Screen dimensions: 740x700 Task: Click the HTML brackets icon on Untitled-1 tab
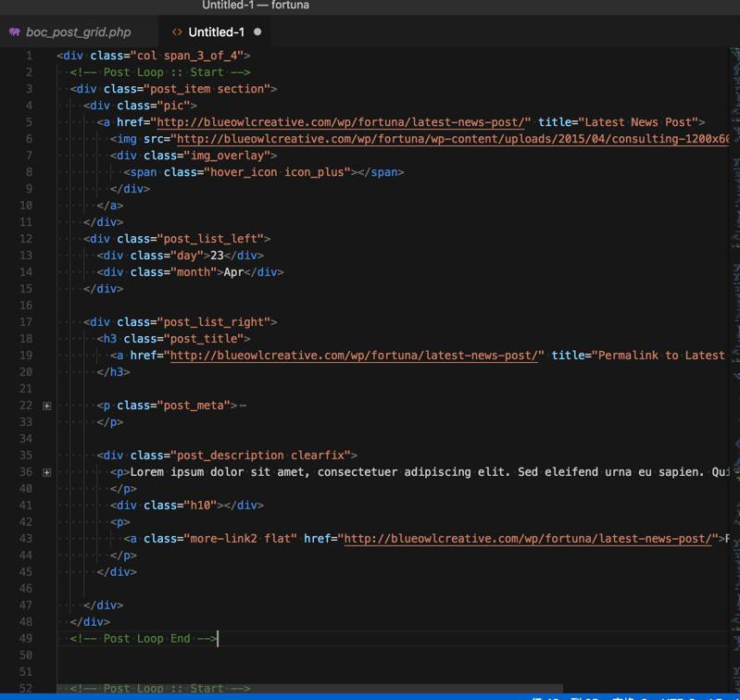pos(177,32)
